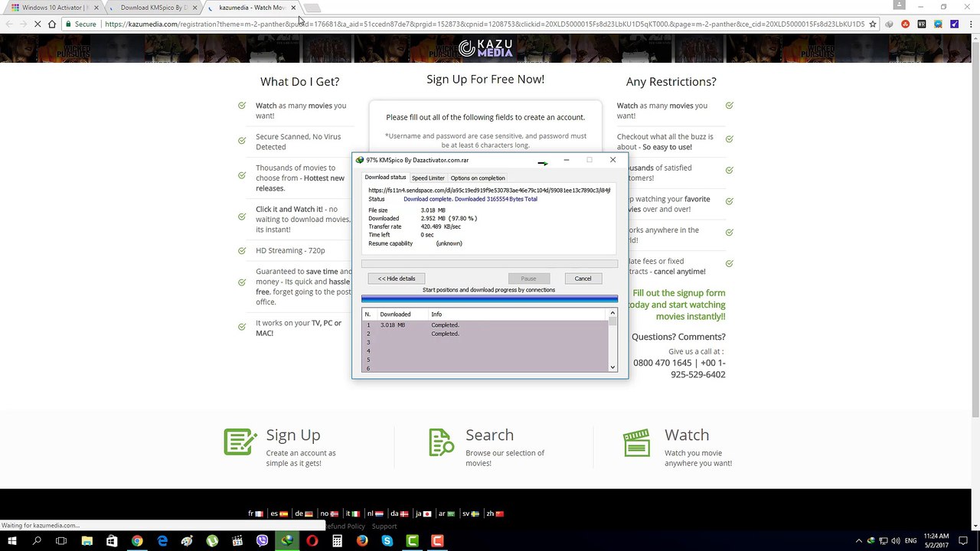Open Opera browser from the taskbar
The width and height of the screenshot is (980, 551).
click(312, 541)
